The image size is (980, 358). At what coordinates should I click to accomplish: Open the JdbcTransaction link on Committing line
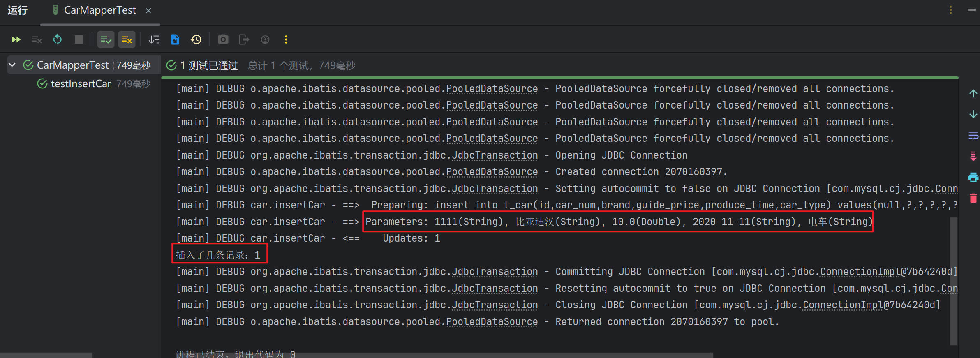(x=495, y=272)
